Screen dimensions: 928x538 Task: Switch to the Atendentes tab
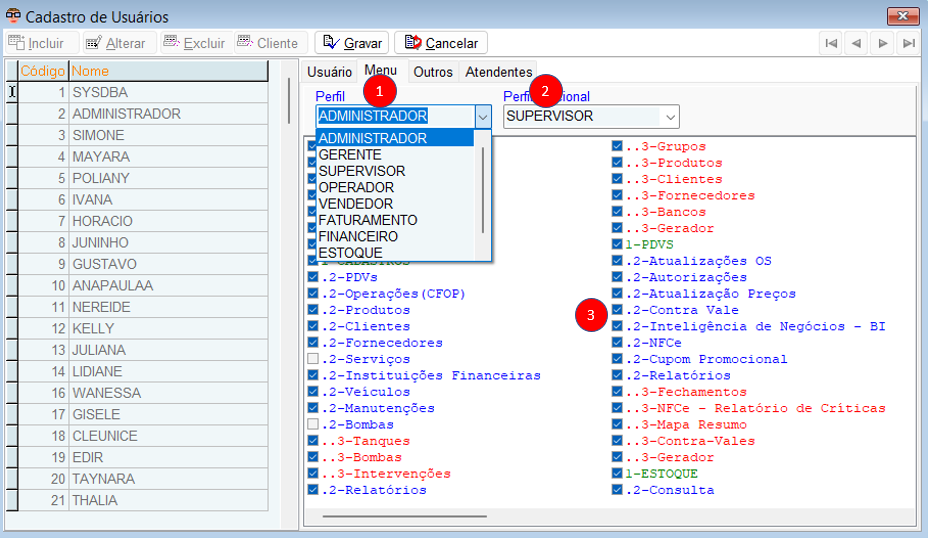tap(498, 72)
